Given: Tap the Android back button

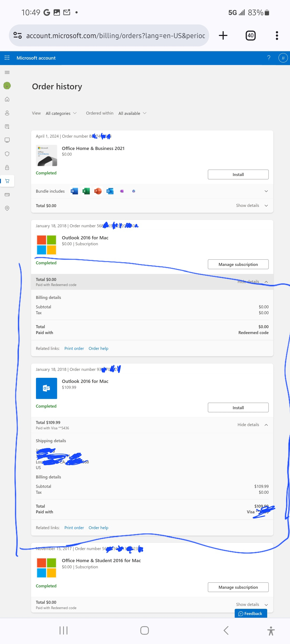Looking at the screenshot, I should (226, 630).
